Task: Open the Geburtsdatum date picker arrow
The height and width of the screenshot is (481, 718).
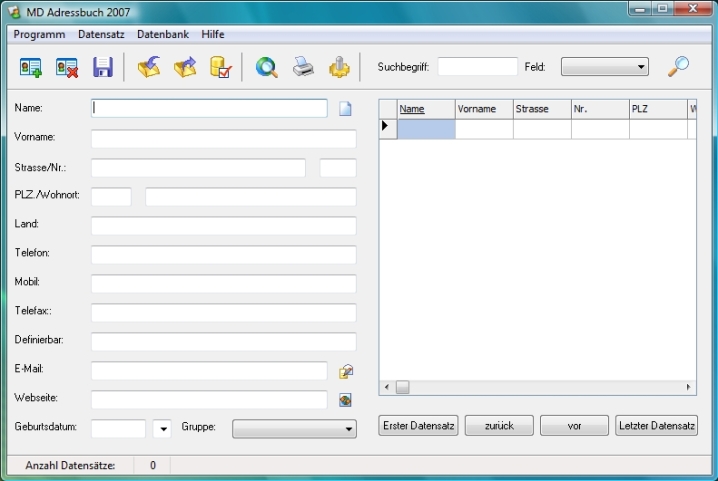Action: tap(163, 429)
